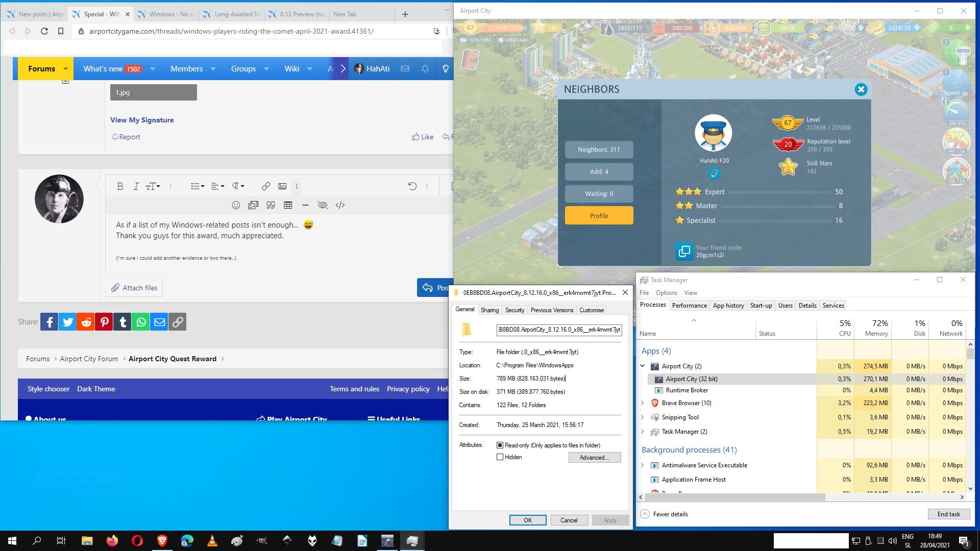
Task: Expand Antimalware Service Executable entry
Action: [643, 465]
